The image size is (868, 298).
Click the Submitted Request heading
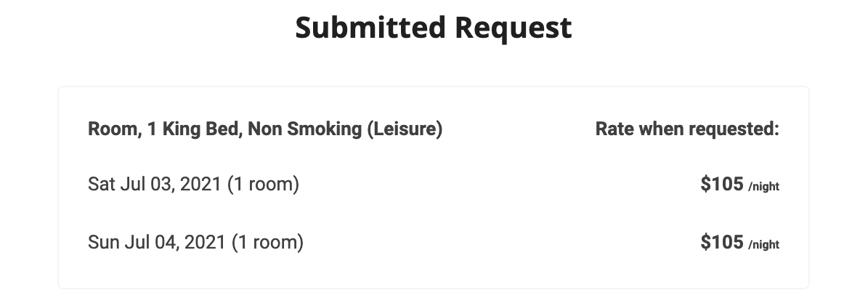point(434,28)
